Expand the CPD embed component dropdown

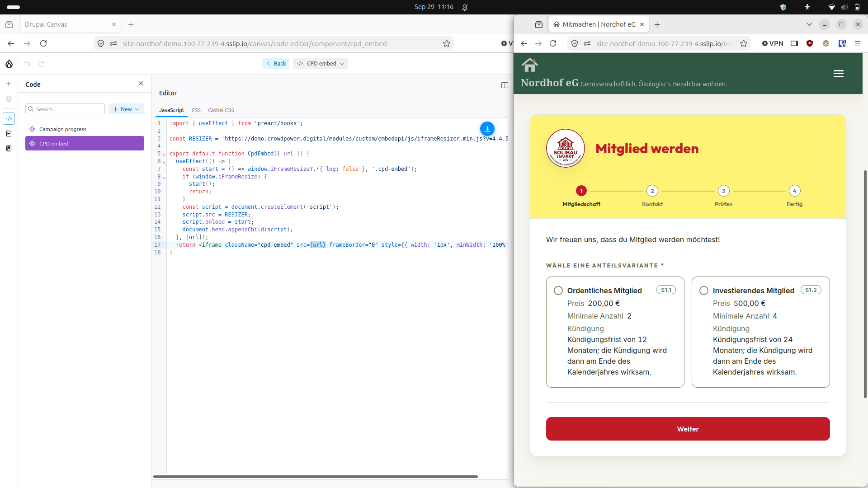[321, 64]
